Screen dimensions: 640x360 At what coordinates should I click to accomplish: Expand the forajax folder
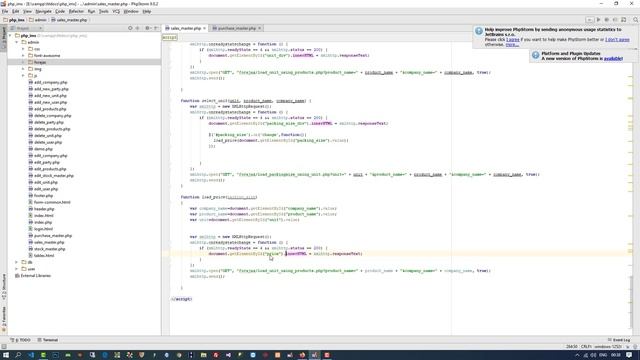pyautogui.click(x=23, y=62)
